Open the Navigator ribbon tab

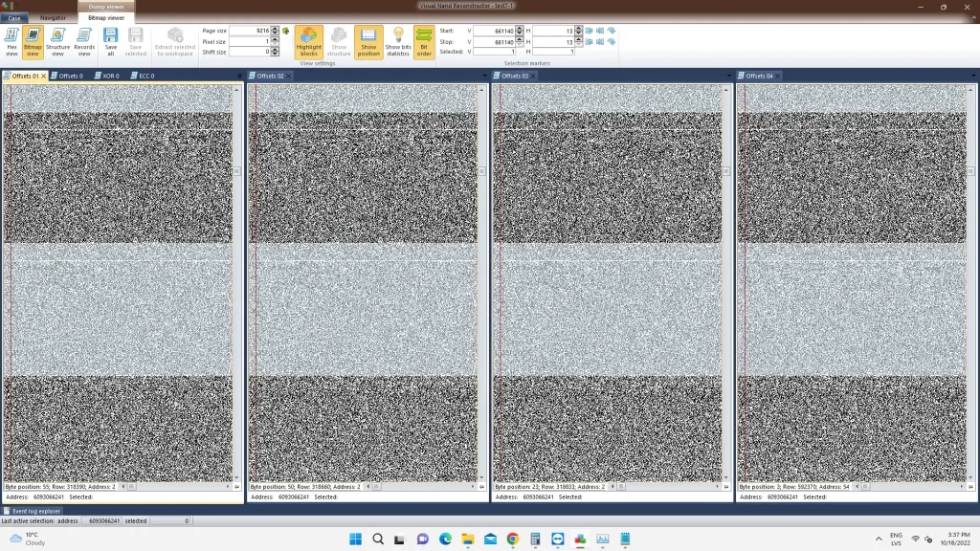(x=54, y=18)
